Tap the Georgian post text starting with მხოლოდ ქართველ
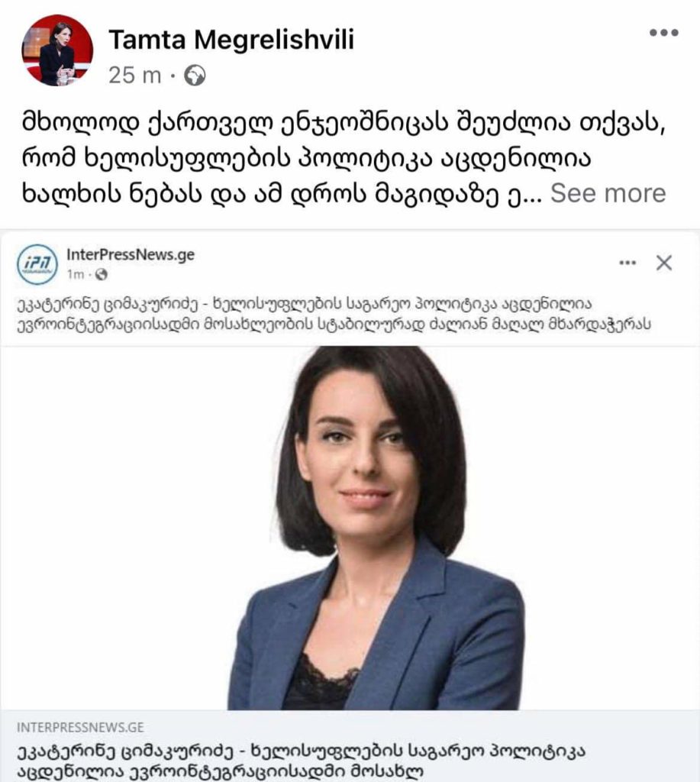Viewport: 700px width, 782px height. (x=344, y=158)
